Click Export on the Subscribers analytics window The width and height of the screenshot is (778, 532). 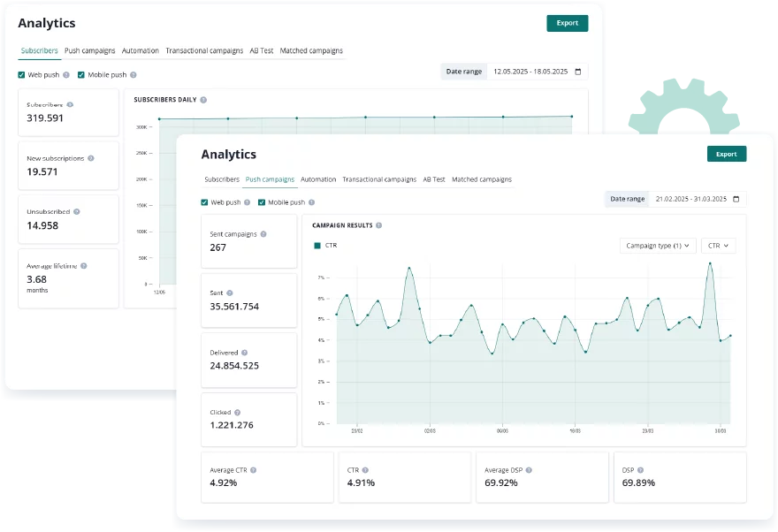(x=567, y=23)
